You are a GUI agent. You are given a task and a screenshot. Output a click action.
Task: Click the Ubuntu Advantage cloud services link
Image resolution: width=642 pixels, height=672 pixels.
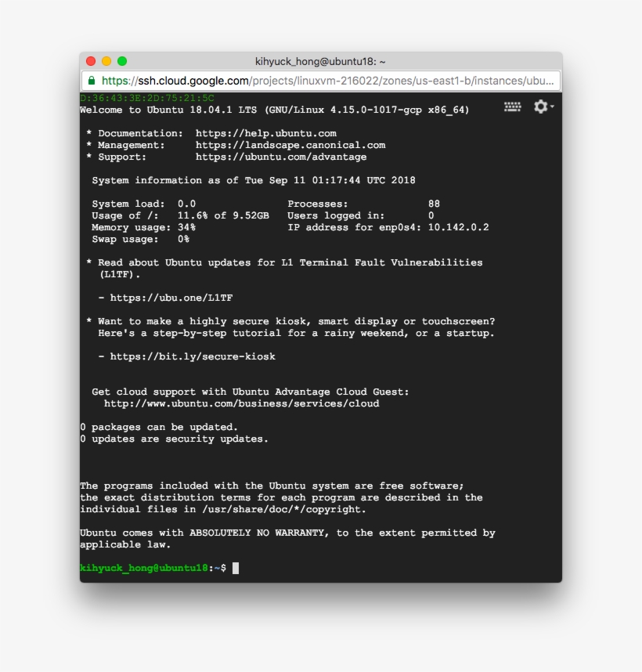(240, 403)
